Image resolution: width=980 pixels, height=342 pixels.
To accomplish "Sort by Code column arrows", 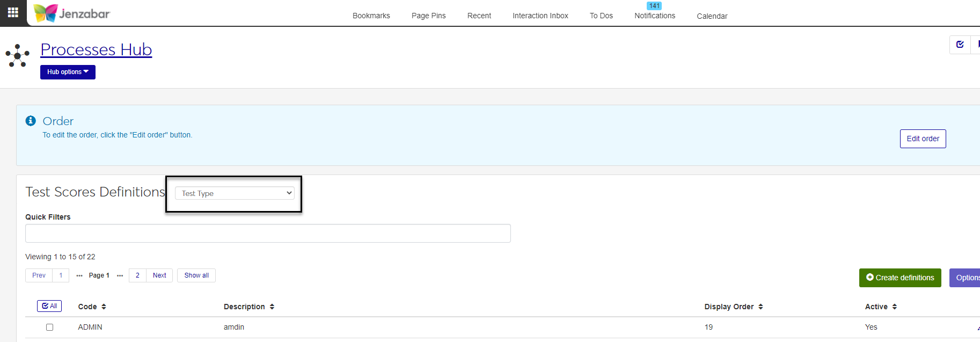I will [104, 307].
